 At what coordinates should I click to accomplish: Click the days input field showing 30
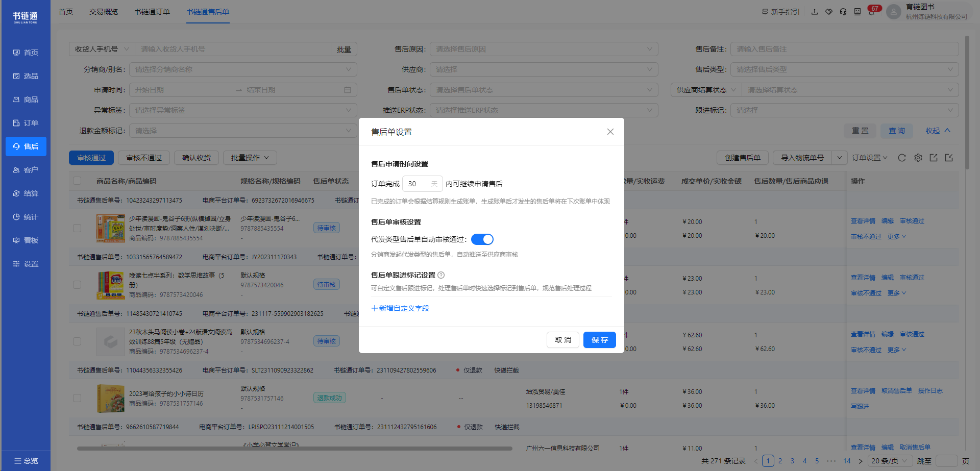422,184
